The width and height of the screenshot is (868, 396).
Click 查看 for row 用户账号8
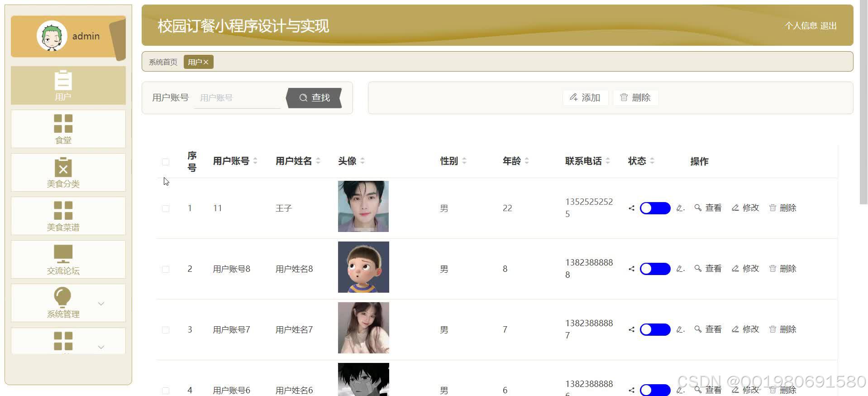pyautogui.click(x=708, y=269)
